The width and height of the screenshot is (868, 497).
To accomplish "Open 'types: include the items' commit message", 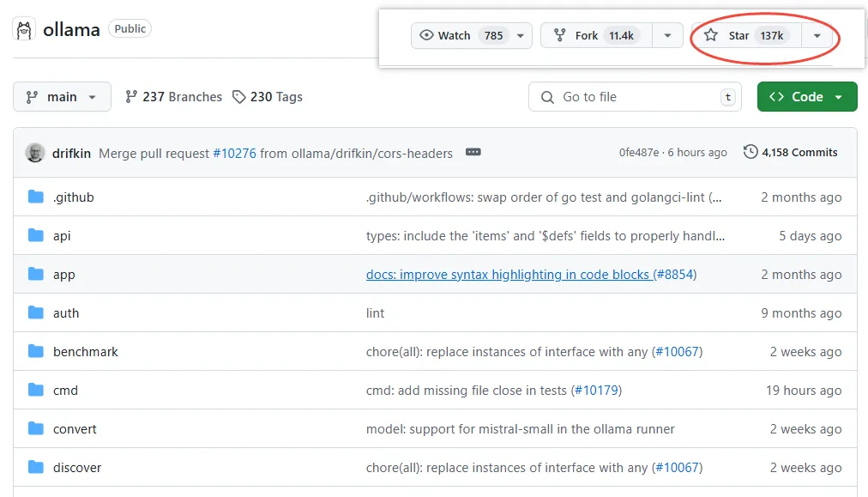I will pyautogui.click(x=546, y=236).
